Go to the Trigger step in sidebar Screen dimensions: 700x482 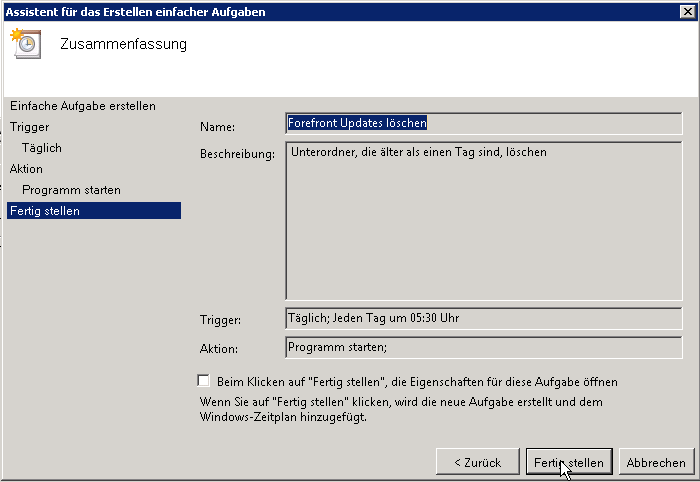point(29,127)
